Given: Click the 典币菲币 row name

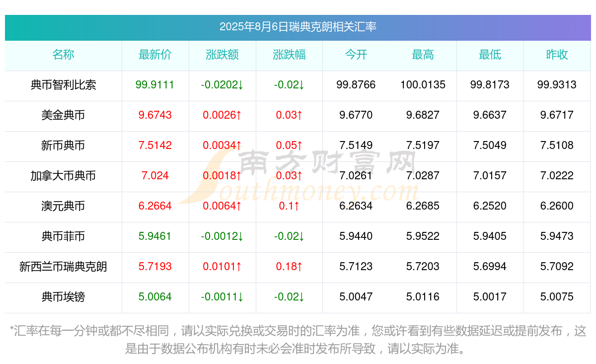Looking at the screenshot, I should coord(63,236).
